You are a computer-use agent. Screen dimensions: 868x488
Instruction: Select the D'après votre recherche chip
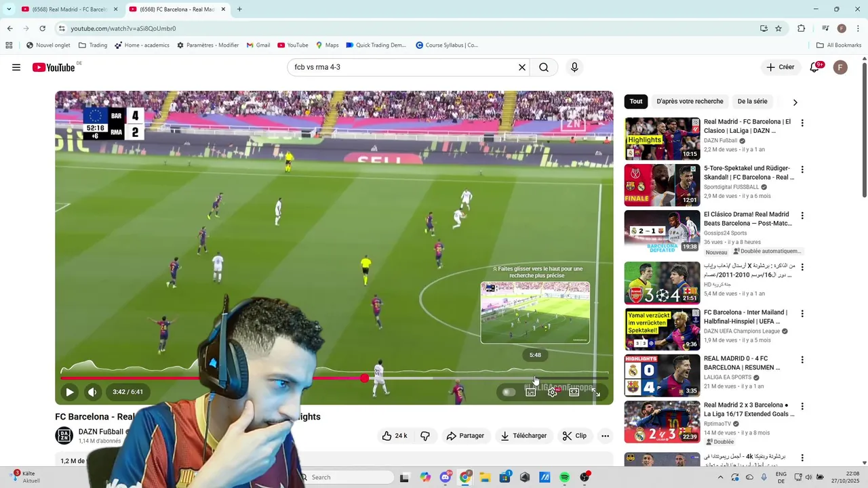[690, 102]
